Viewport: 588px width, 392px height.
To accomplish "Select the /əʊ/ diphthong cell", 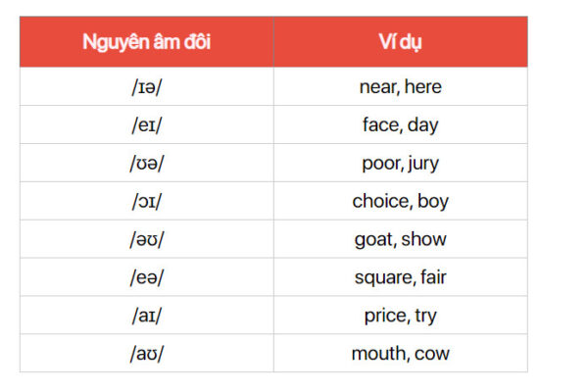I will [x=146, y=239].
